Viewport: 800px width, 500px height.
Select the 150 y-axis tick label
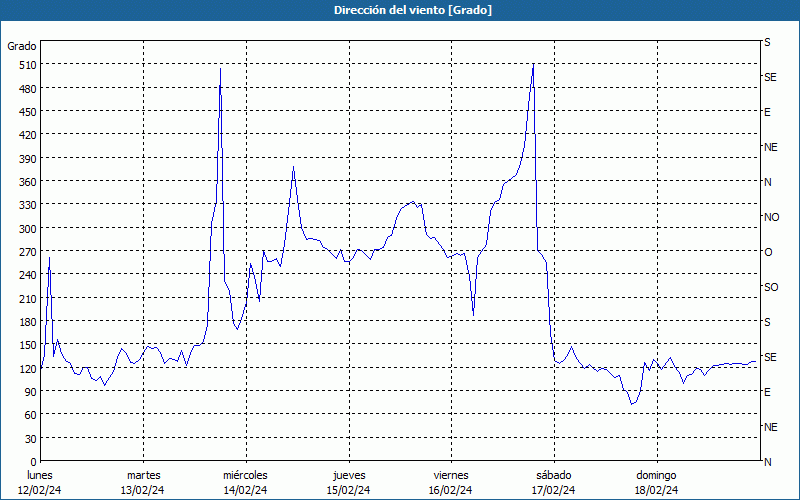(28, 345)
